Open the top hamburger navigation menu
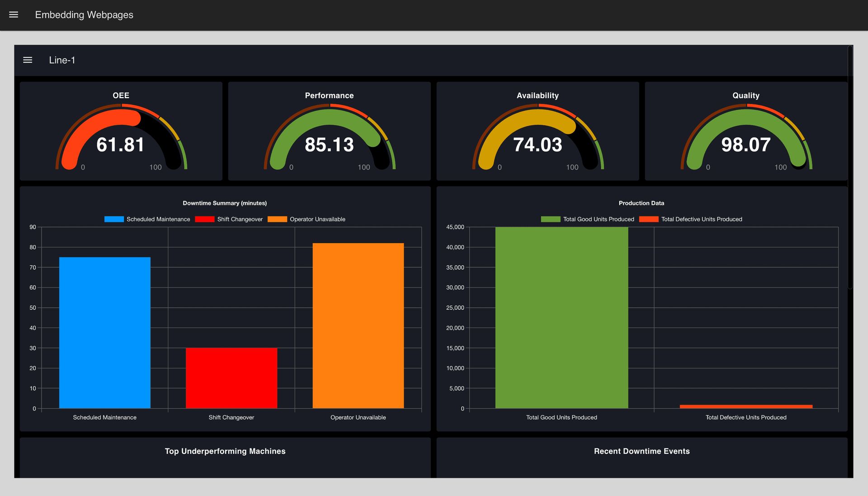This screenshot has height=496, width=868. pos(14,14)
